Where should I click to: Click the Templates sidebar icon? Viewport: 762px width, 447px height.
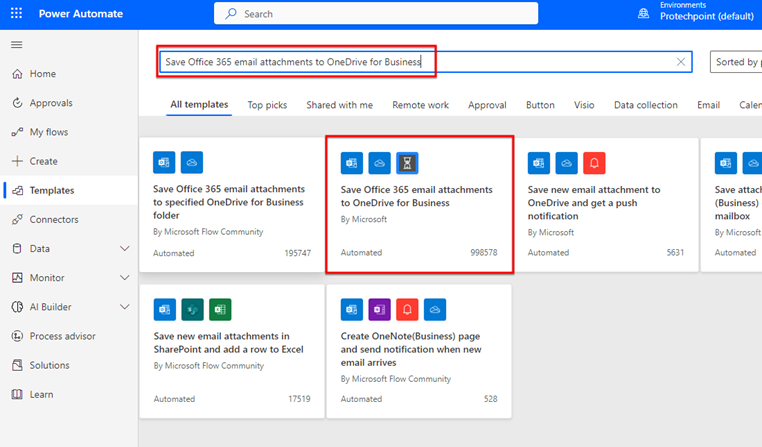point(17,190)
